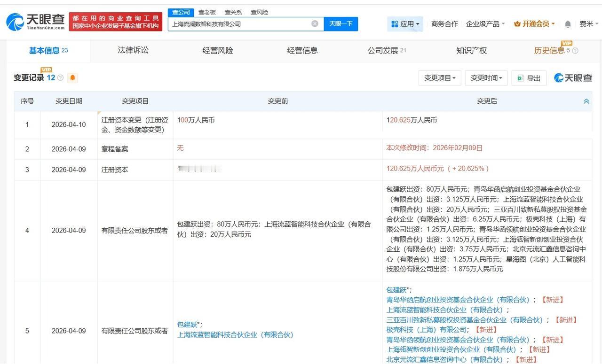Switch to the 知识产权 tab
The width and height of the screenshot is (602, 364).
click(471, 50)
